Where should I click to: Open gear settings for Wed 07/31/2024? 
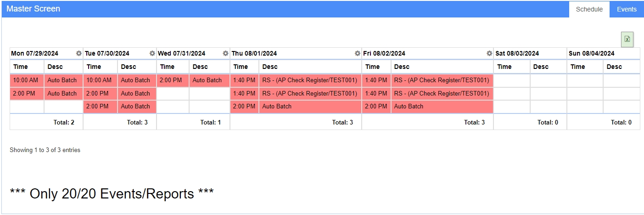point(225,53)
